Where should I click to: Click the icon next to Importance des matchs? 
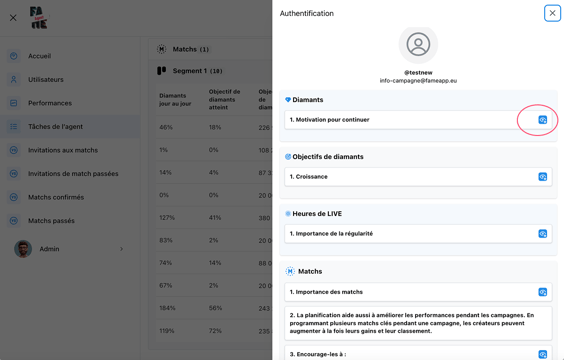(542, 292)
